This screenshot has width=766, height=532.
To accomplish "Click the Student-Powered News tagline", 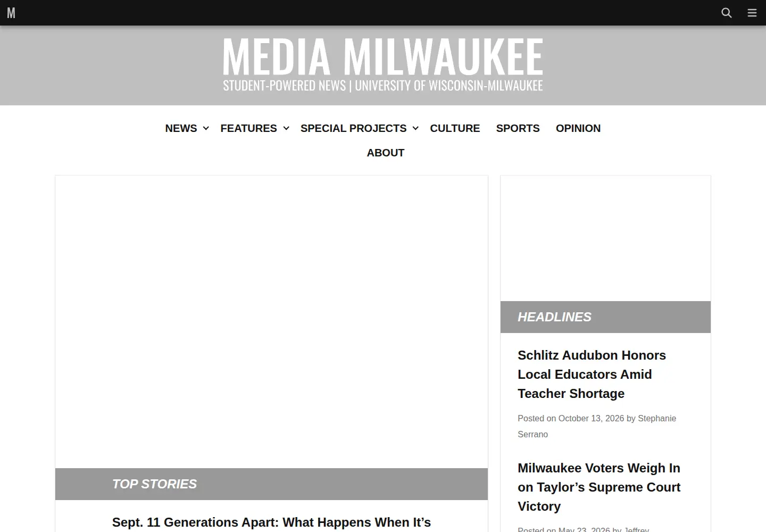I will [383, 85].
